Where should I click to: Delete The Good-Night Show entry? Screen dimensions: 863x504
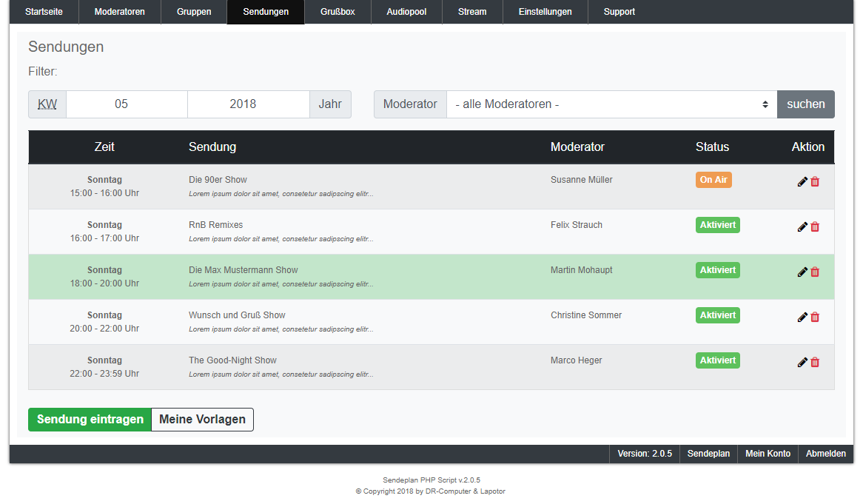[815, 362]
